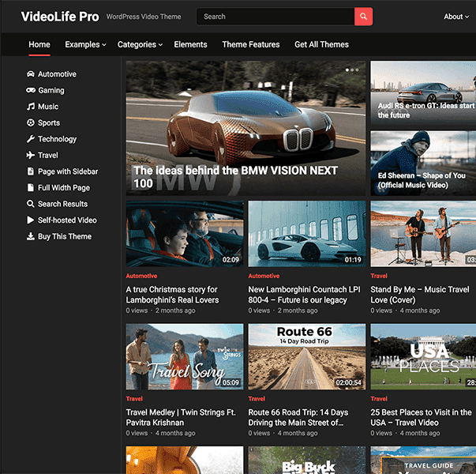Screen dimensions: 476x474
Task: Click the red search magnifier button
Action: [x=363, y=17]
